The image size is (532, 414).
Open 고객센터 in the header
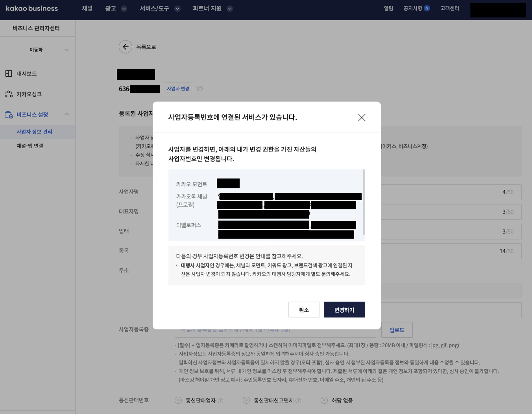coord(450,8)
